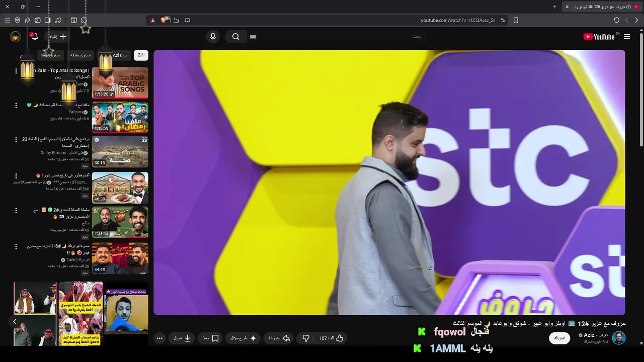This screenshot has width=644, height=362.
Task: Share the video
Action: 279,338
